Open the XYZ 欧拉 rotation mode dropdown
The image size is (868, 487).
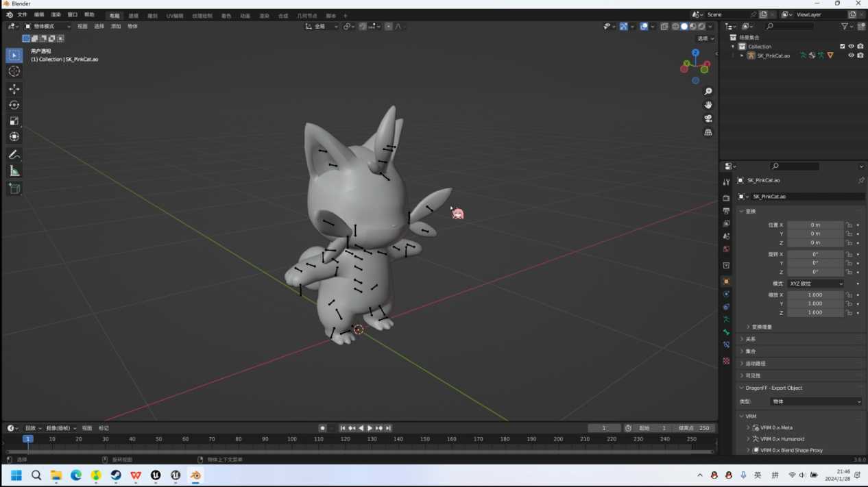tap(815, 284)
